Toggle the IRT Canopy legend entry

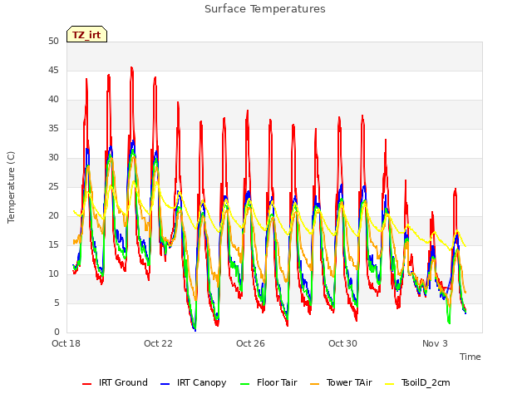click(194, 382)
